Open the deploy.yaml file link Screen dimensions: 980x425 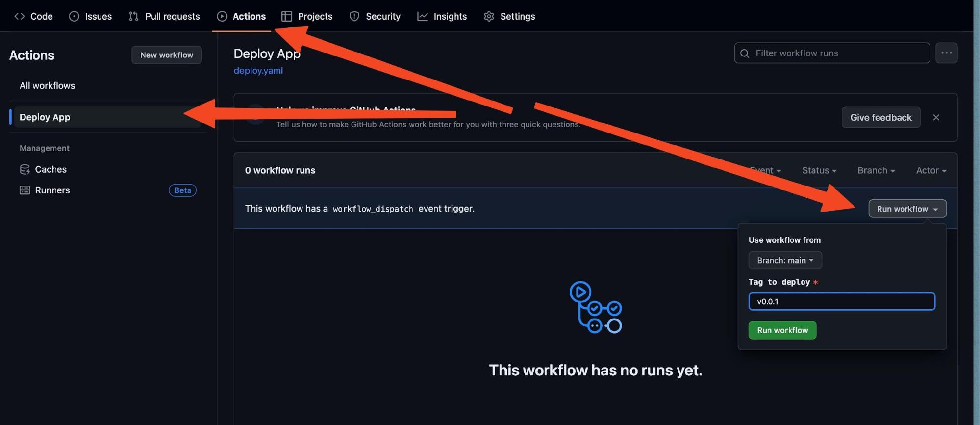(258, 70)
